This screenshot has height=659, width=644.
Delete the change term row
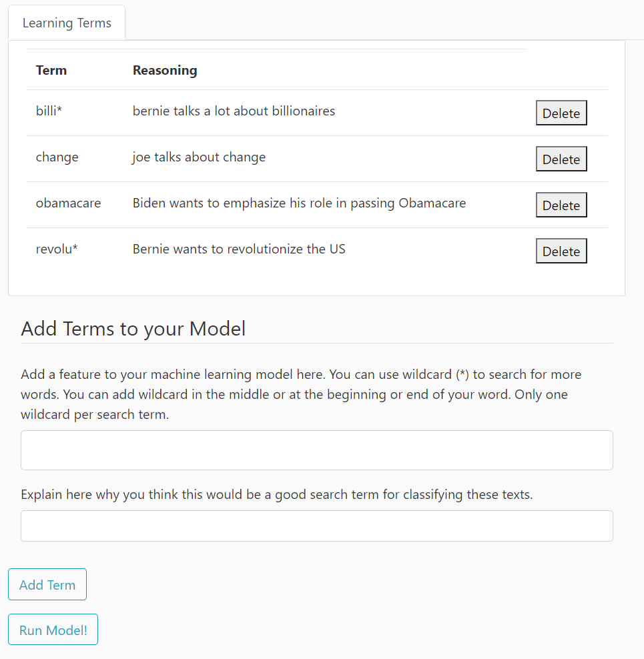561,159
